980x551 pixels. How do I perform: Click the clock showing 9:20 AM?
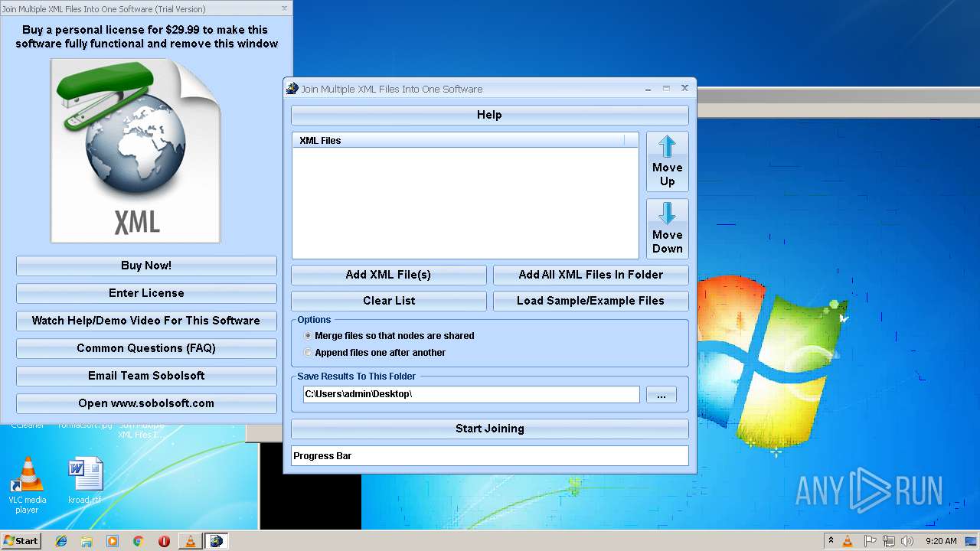coord(941,541)
